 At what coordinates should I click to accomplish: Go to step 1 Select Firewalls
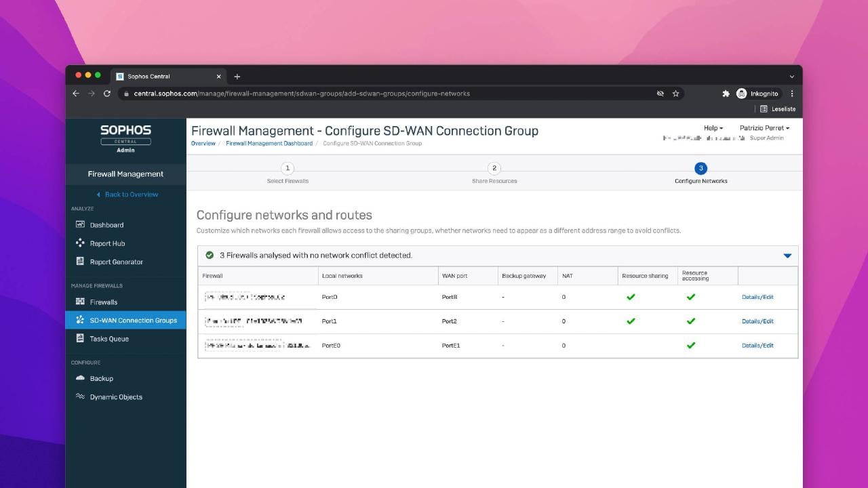pyautogui.click(x=288, y=168)
